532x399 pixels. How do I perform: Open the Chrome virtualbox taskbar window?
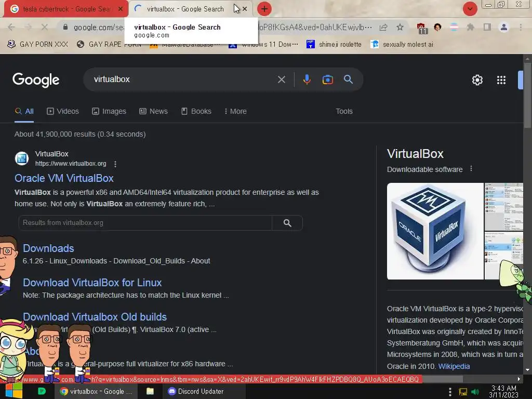click(96, 391)
